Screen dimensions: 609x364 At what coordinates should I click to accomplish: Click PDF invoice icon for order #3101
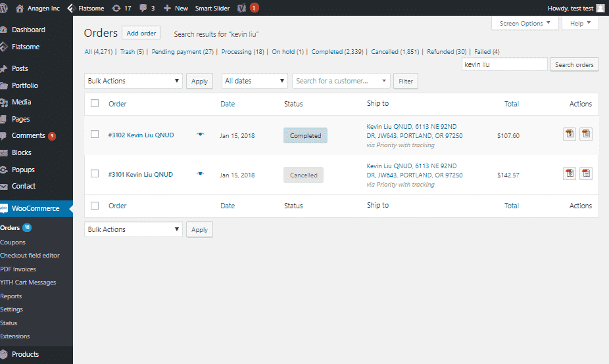tap(570, 173)
